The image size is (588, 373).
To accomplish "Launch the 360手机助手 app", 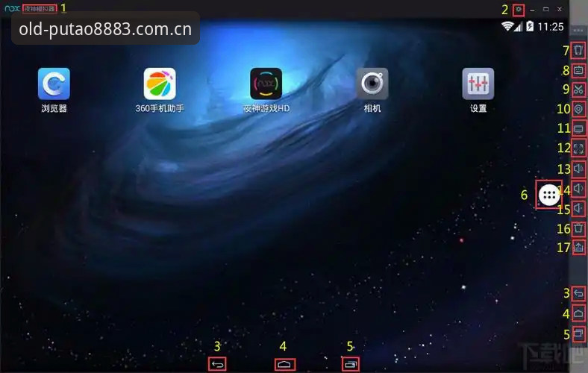I will [160, 84].
